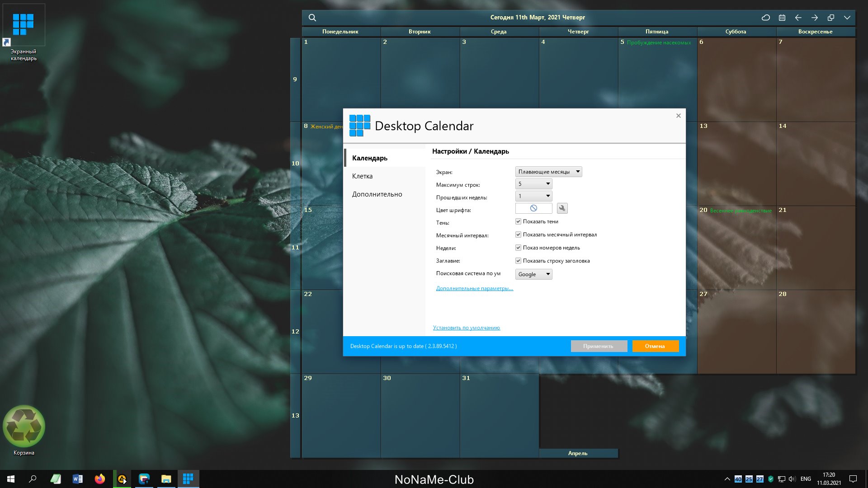The width and height of the screenshot is (868, 488).
Task: Open taskbar clock showing 17:20
Action: pos(829,479)
